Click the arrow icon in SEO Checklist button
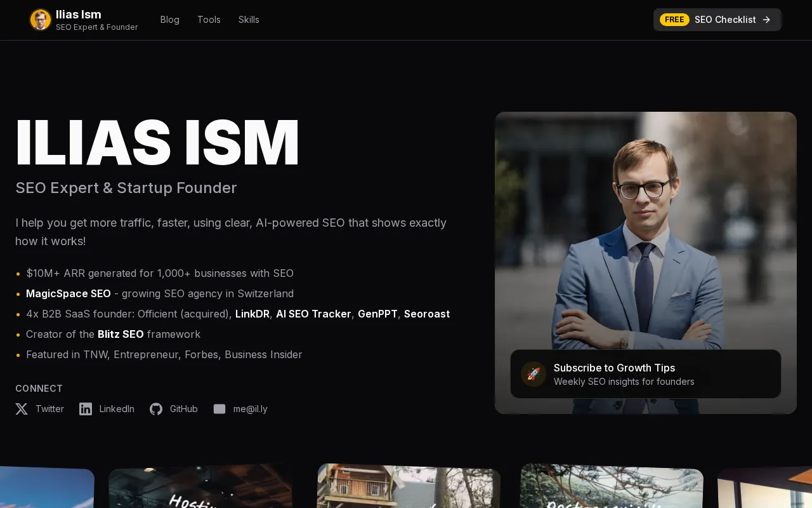The width and height of the screenshot is (812, 508). coord(766,20)
